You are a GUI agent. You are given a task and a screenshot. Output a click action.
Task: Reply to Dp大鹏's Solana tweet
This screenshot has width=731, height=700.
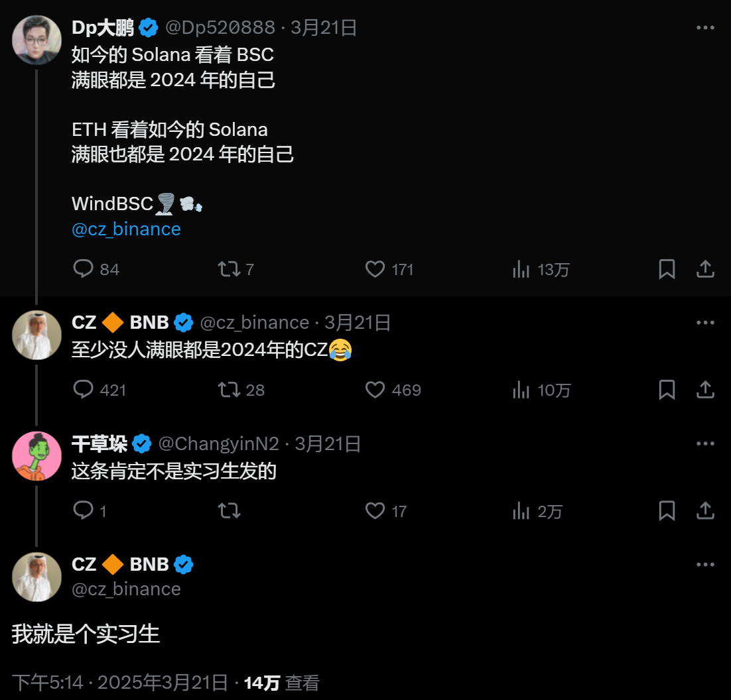83,269
